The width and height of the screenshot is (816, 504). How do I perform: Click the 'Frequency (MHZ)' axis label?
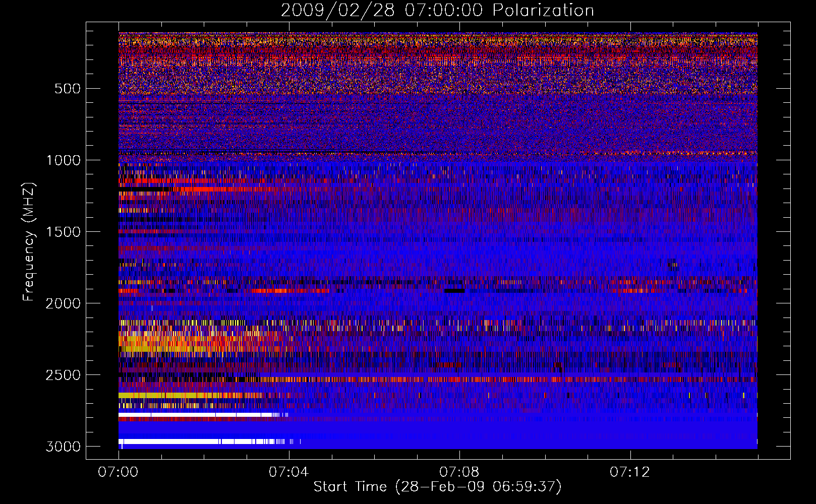pos(29,242)
